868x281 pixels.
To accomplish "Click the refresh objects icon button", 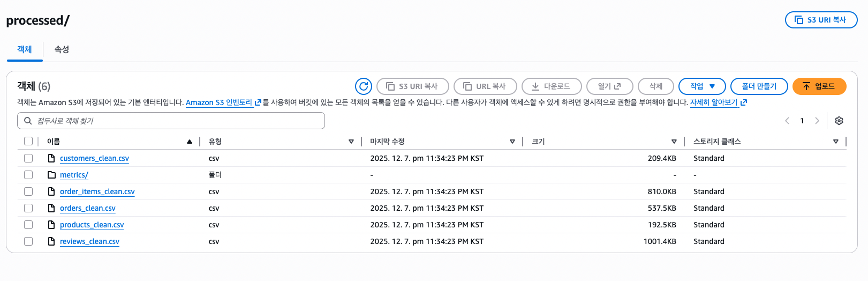I will (x=364, y=86).
